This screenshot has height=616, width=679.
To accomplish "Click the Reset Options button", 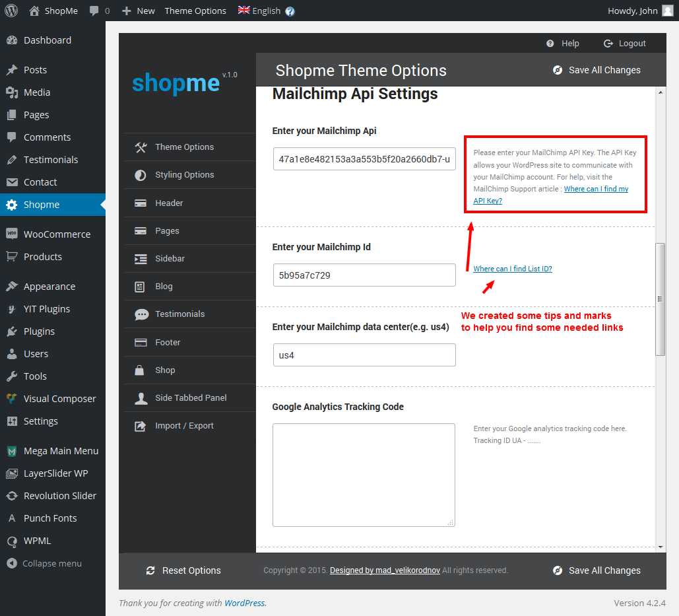I will [x=183, y=570].
